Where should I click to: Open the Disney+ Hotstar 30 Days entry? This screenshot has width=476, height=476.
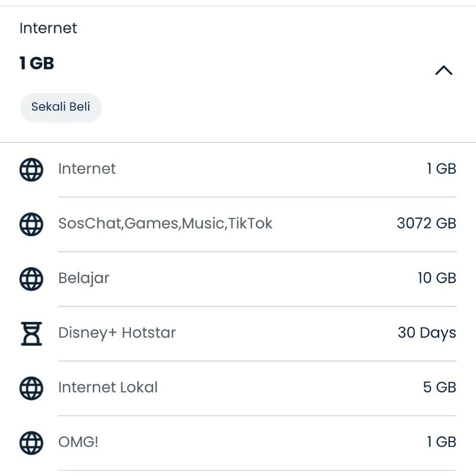[x=117, y=333]
